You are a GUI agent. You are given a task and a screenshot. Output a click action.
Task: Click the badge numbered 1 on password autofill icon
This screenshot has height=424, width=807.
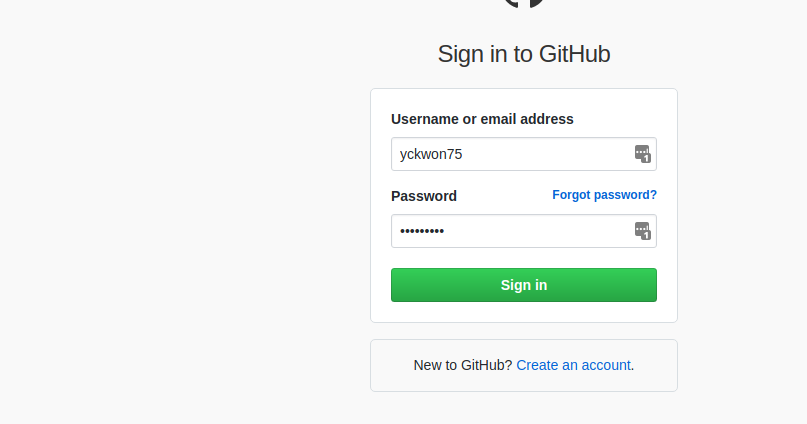[646, 235]
